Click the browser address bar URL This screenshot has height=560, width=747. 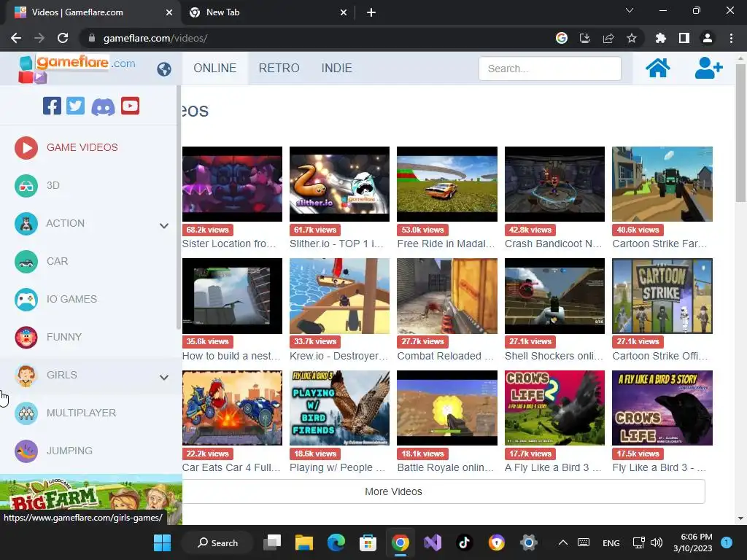pos(155,38)
